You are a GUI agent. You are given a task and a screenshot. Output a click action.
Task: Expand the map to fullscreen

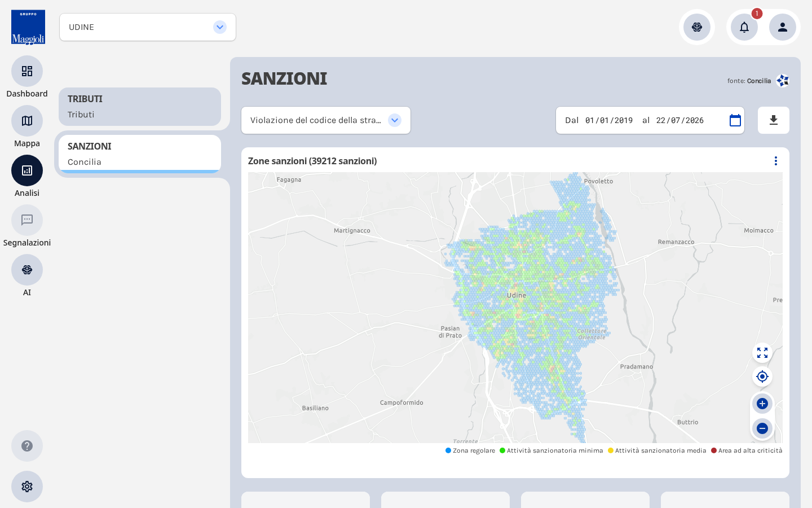point(762,353)
